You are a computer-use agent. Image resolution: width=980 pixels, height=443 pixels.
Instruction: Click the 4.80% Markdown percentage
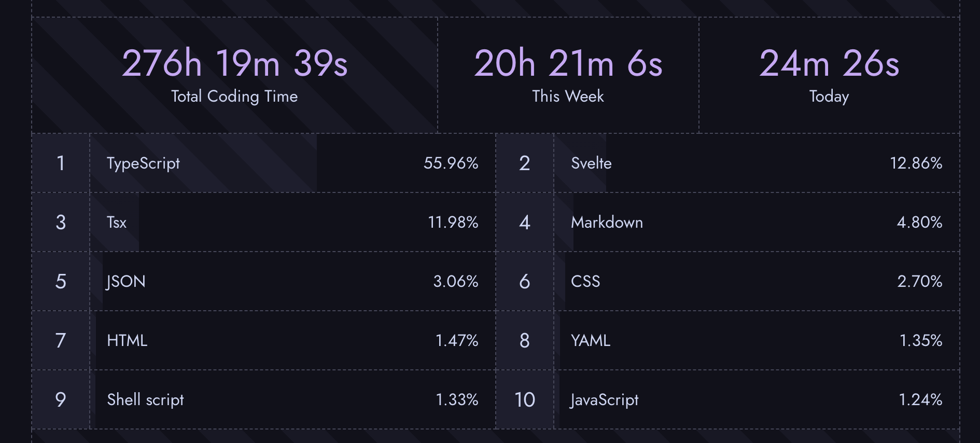(x=919, y=223)
